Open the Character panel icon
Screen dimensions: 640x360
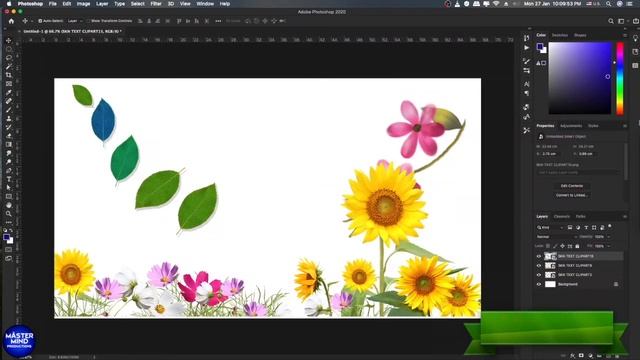click(527, 84)
